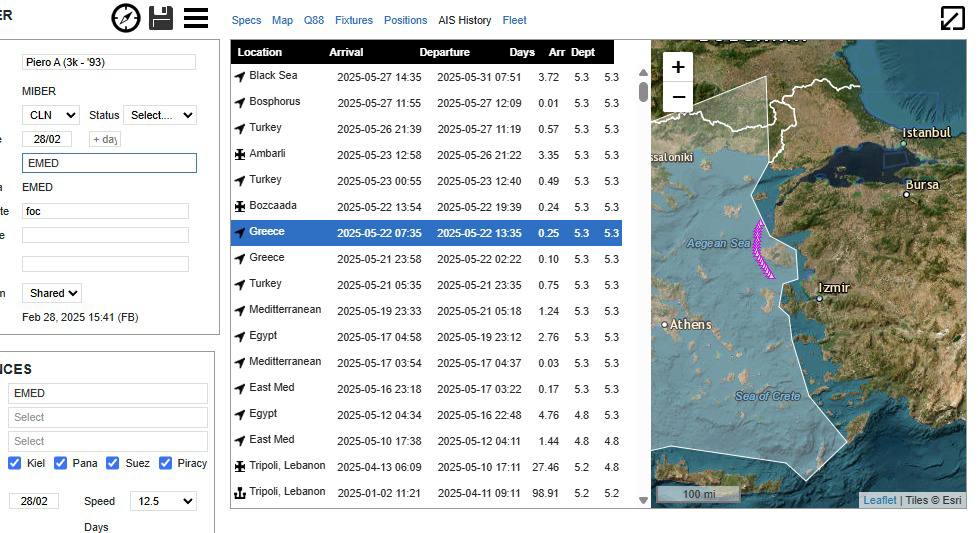Image resolution: width=978 pixels, height=533 pixels.
Task: Click the arrow icon for Bosphorus row
Action: 240,103
